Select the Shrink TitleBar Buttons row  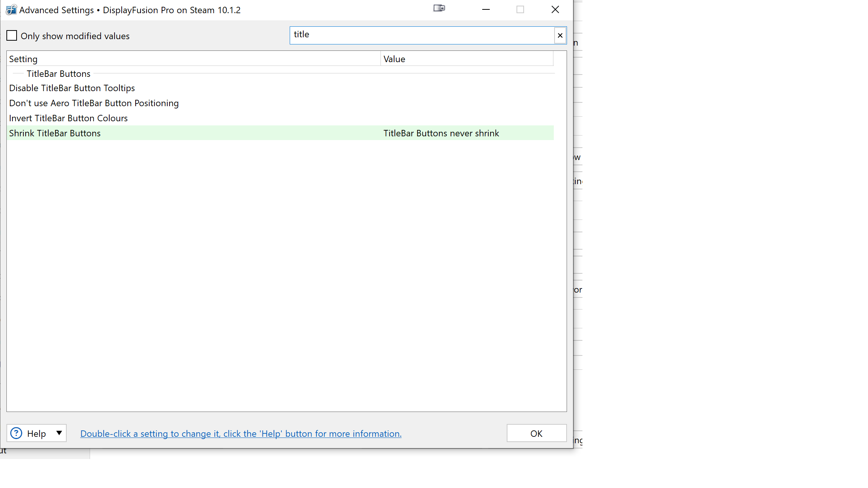click(x=55, y=133)
